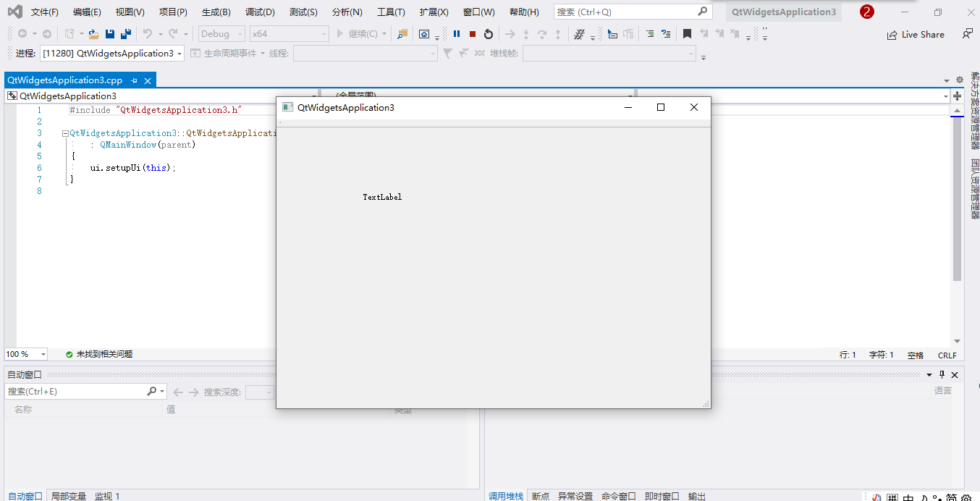Pin the call stack panel icon

coord(942,374)
